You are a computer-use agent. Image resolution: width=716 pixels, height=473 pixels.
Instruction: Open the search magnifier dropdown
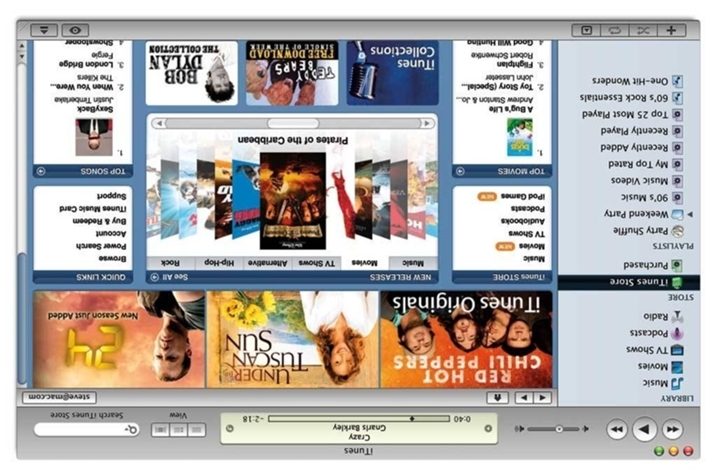click(131, 430)
